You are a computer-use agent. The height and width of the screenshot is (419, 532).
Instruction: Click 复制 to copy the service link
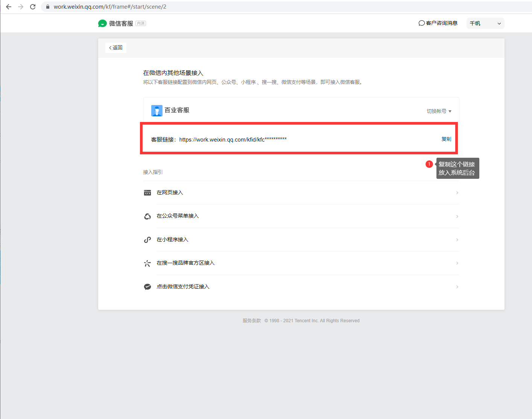pyautogui.click(x=446, y=139)
